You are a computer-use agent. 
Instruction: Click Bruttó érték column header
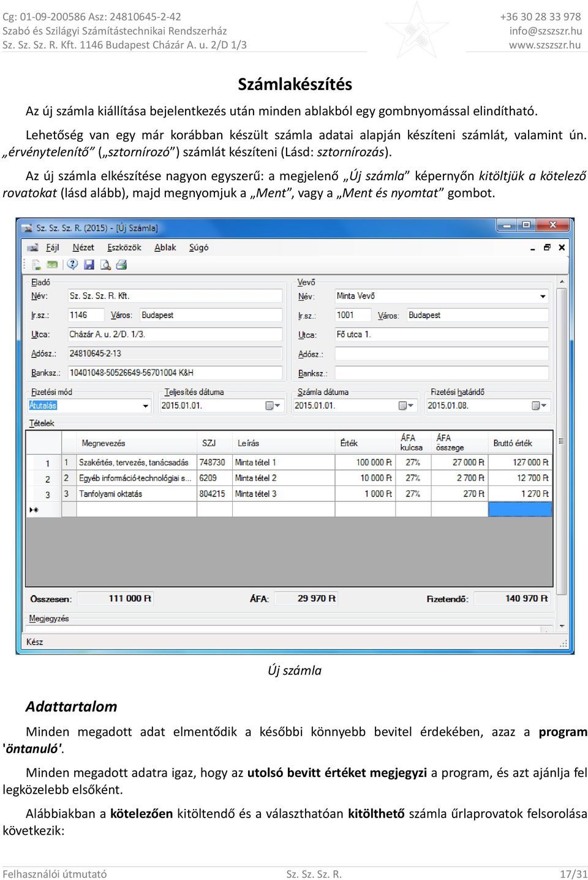(x=521, y=443)
